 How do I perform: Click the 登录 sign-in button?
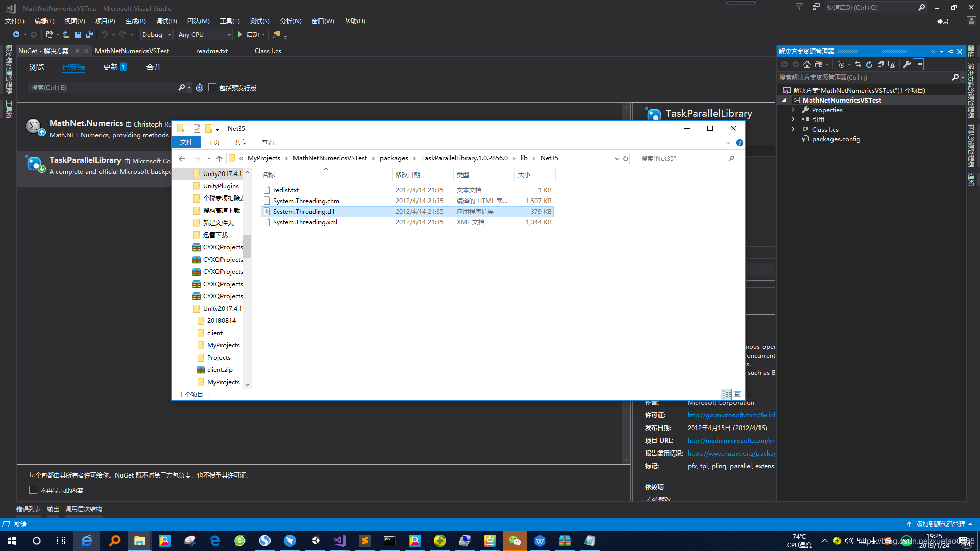[943, 21]
